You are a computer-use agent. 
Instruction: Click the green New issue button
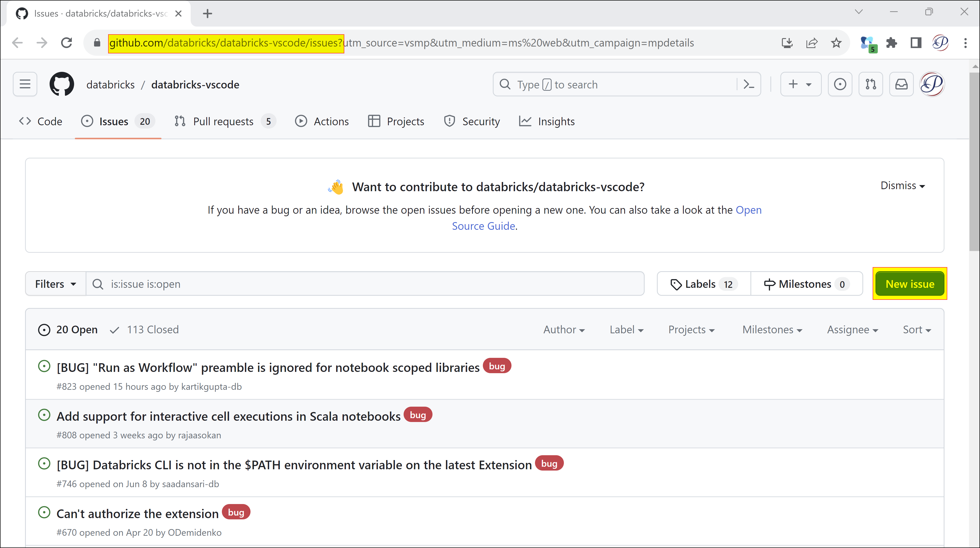pyautogui.click(x=910, y=284)
